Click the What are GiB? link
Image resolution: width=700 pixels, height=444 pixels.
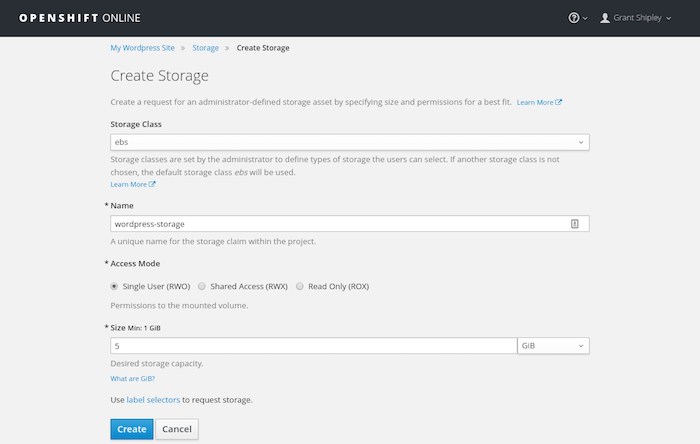coord(132,378)
